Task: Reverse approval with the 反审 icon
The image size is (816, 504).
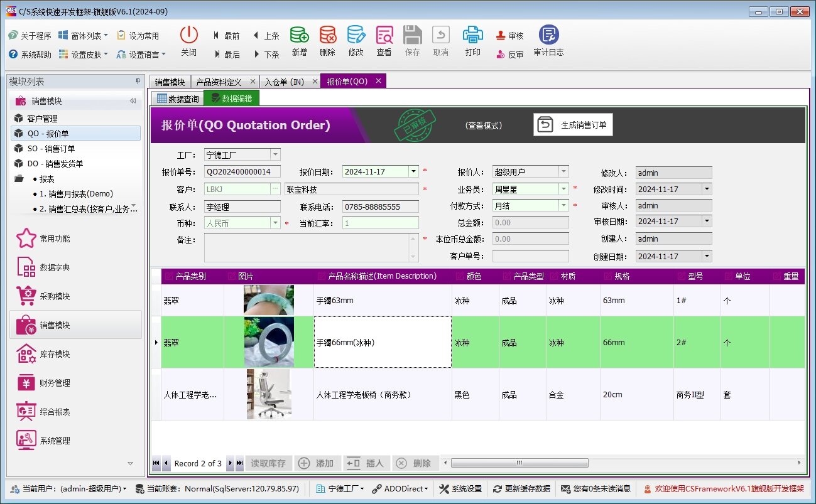Action: pos(510,52)
